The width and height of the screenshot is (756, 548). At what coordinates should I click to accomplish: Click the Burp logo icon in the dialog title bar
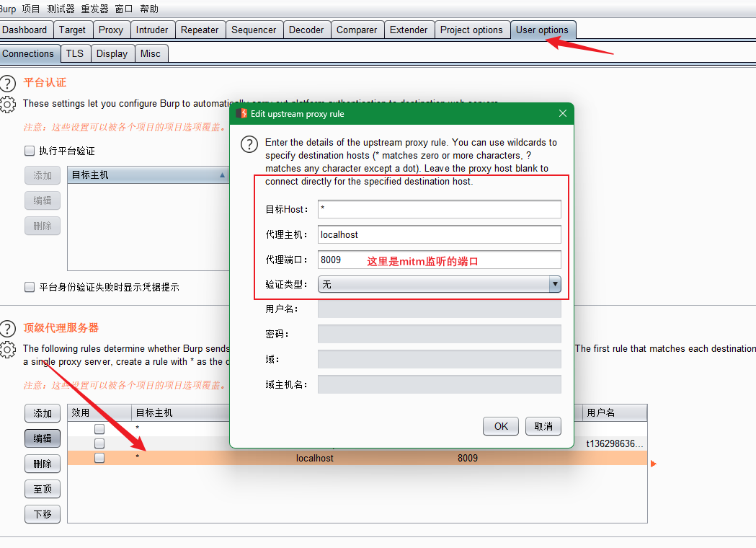(241, 113)
